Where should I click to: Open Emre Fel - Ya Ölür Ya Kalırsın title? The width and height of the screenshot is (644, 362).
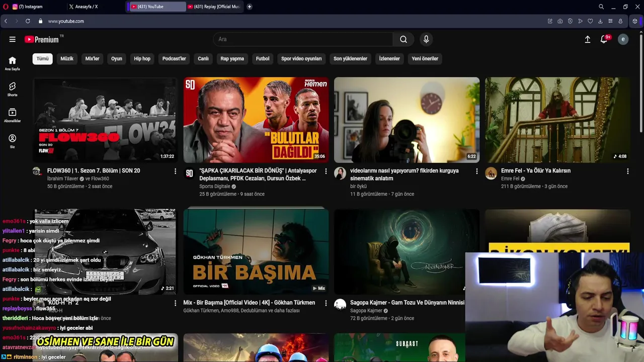(536, 171)
